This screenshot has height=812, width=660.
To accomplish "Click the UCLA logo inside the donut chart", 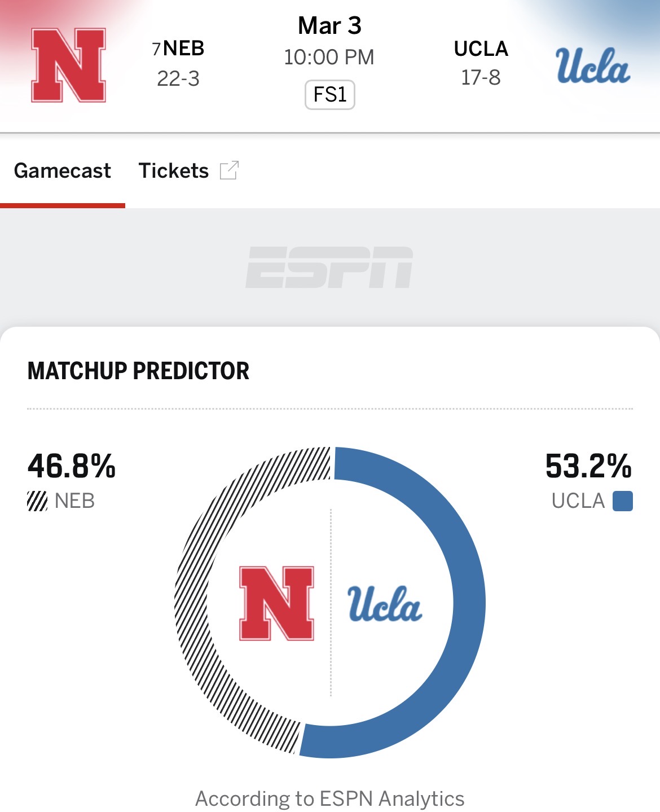I will [x=385, y=604].
